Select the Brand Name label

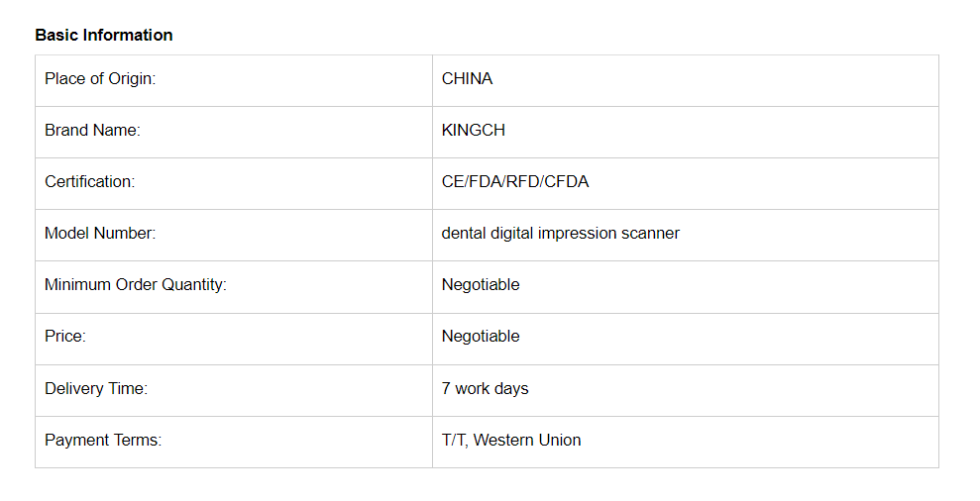(92, 130)
